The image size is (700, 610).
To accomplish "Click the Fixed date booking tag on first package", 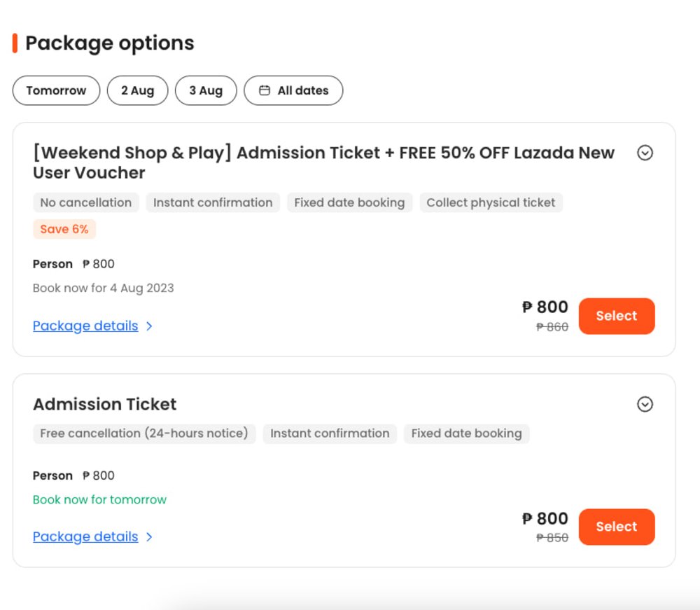I will 349,202.
